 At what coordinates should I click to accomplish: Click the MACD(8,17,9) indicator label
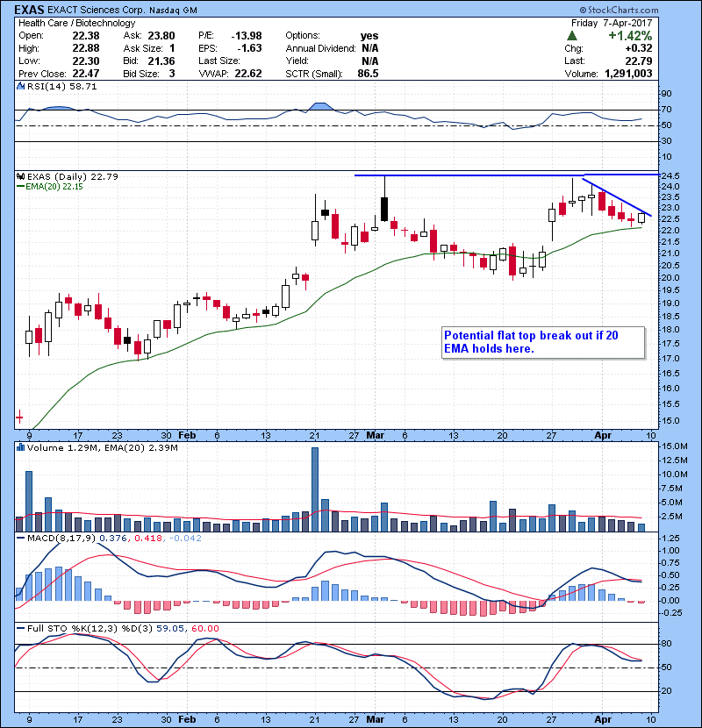[61, 539]
